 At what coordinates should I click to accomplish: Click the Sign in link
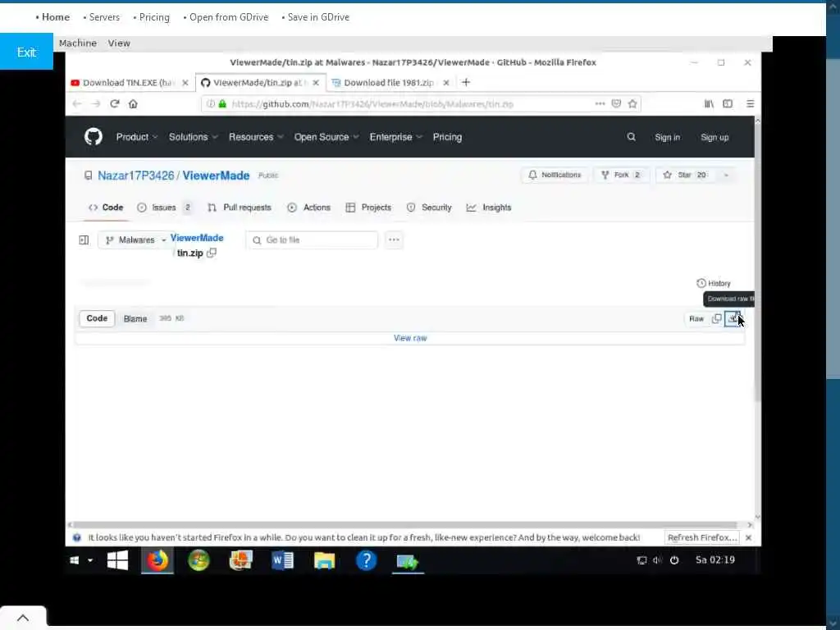click(668, 137)
